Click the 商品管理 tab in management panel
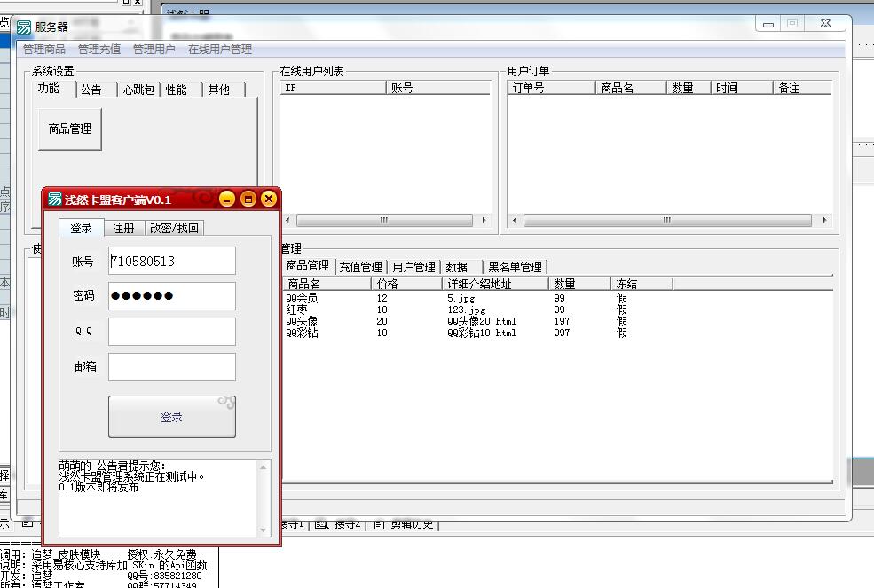 [x=308, y=266]
